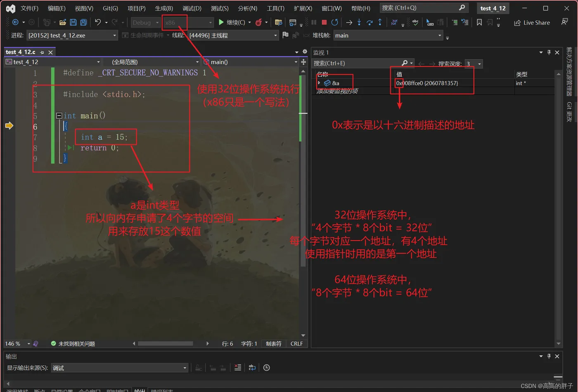Click the editor horizontal scrollbar thumb
Image resolution: width=578 pixels, height=392 pixels.
[165, 343]
